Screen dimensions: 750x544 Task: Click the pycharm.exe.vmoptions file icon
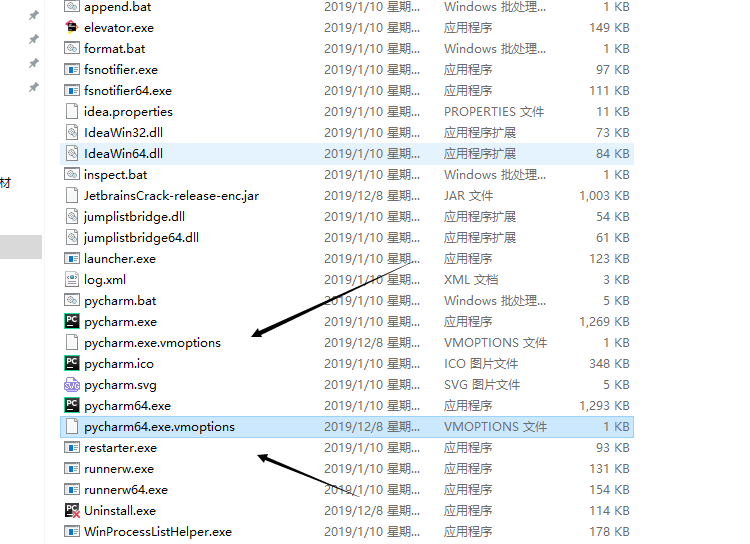pyautogui.click(x=72, y=343)
